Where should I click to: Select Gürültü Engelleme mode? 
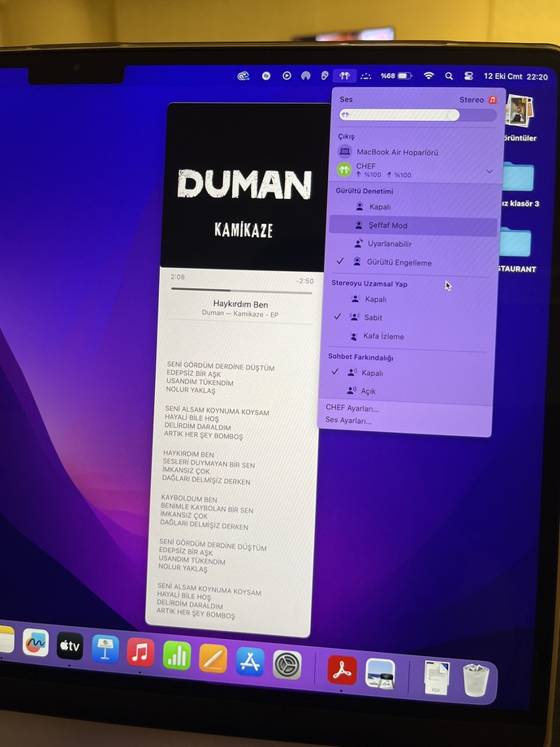411,262
